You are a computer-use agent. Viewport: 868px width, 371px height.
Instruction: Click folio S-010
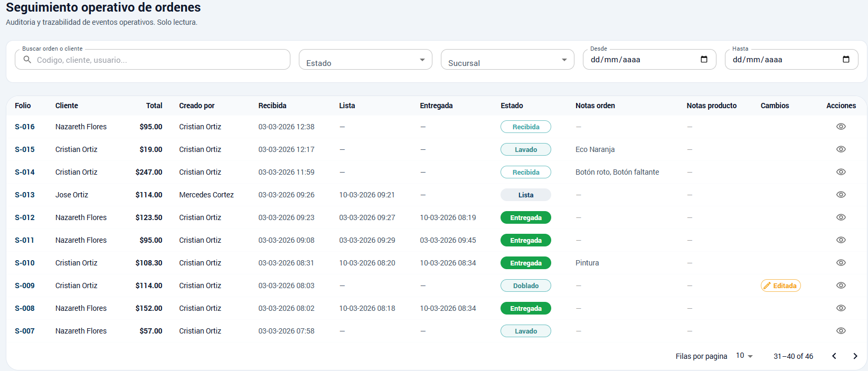(25, 263)
